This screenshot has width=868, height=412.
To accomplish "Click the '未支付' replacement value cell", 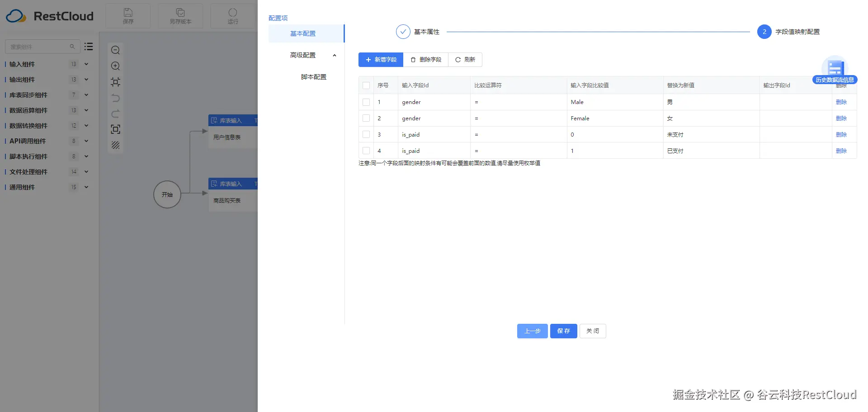I will (x=712, y=135).
